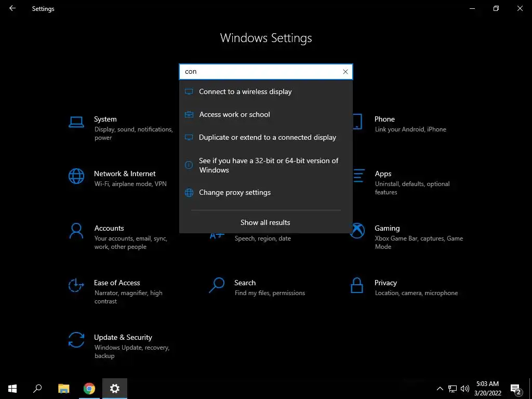Open Update & Security settings title
Viewport: 532px width, 399px height.
(123, 337)
